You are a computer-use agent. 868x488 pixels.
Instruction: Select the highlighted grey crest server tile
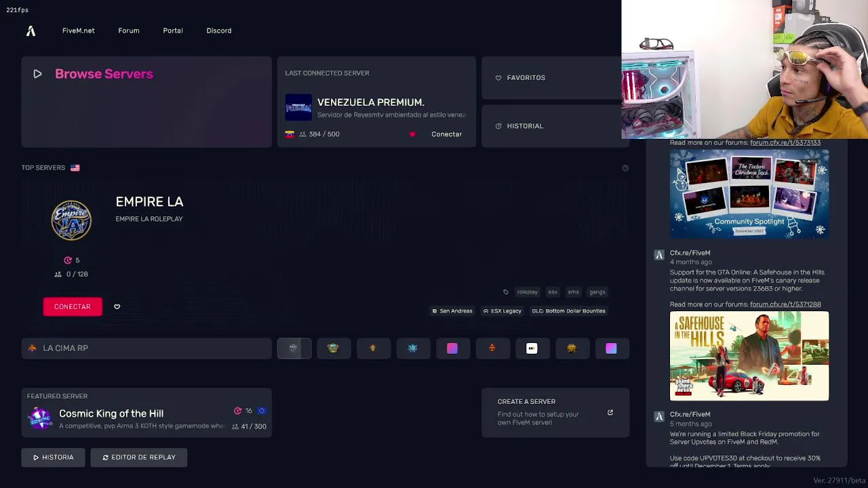(294, 348)
